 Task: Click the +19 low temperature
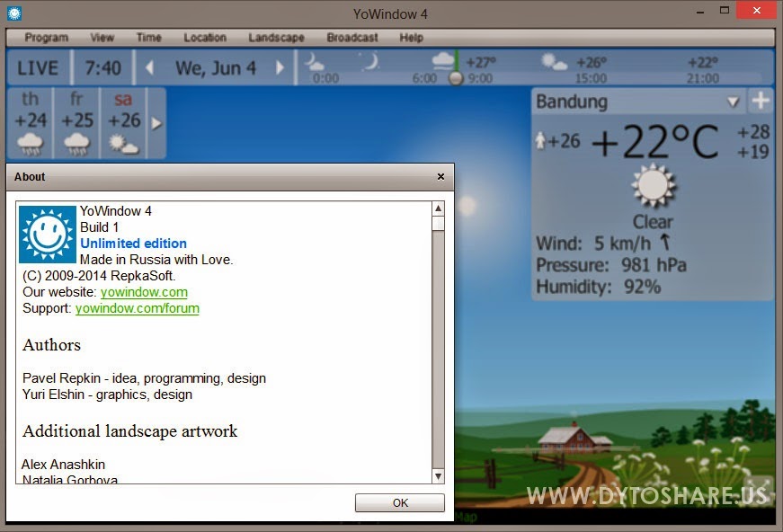(753, 151)
